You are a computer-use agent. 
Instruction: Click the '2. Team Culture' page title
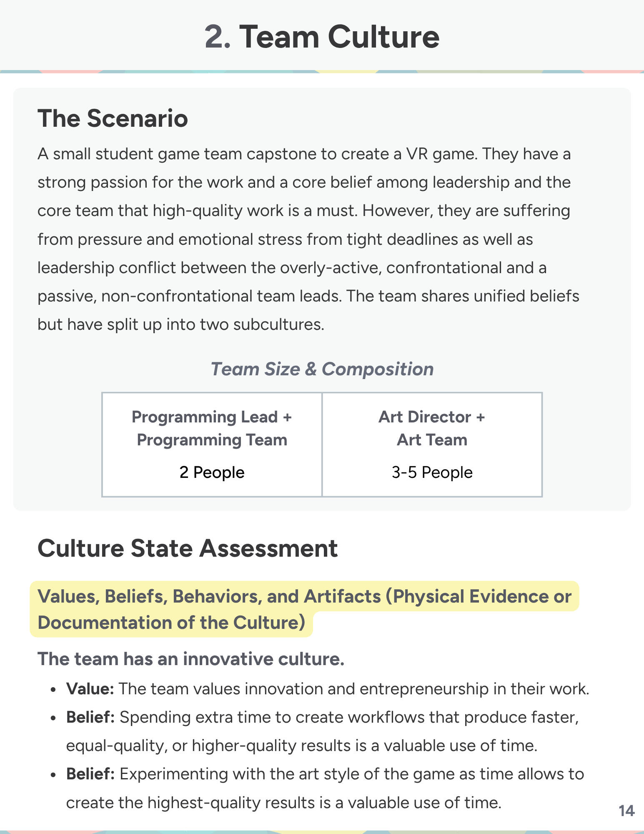322,37
